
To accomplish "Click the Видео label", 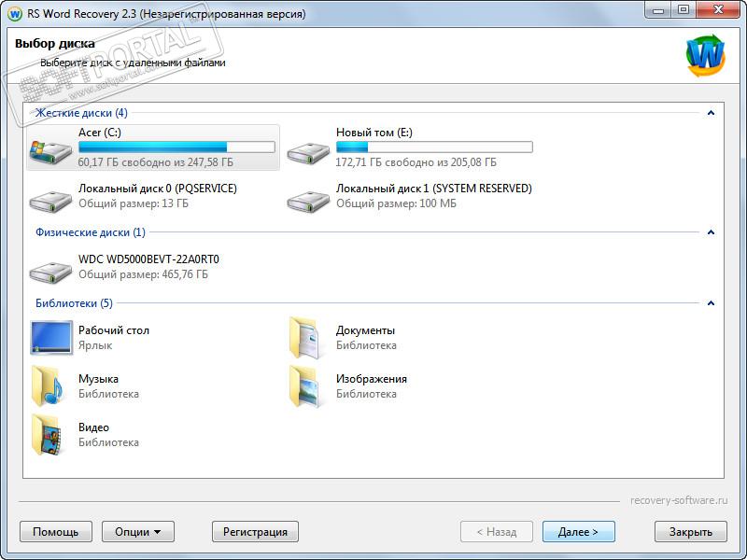I will [94, 427].
